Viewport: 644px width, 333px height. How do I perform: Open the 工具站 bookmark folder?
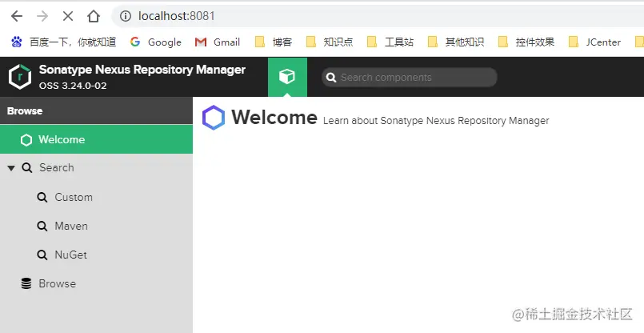(x=390, y=42)
